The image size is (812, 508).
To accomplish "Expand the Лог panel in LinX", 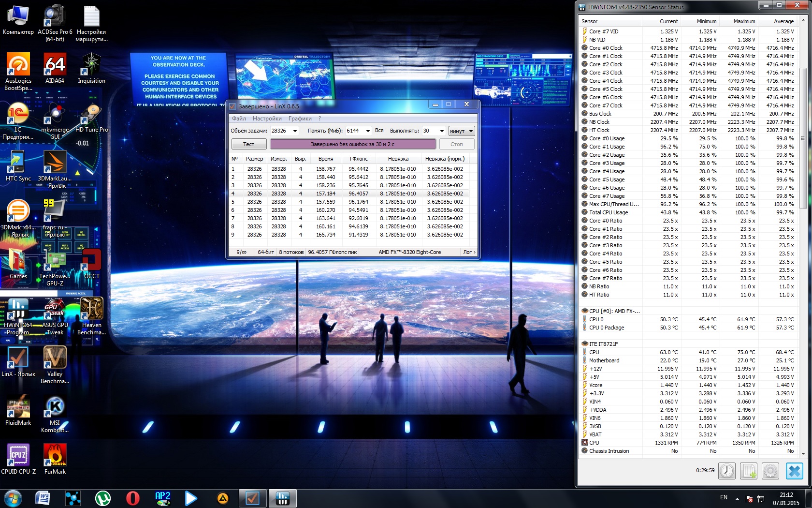I will point(469,252).
